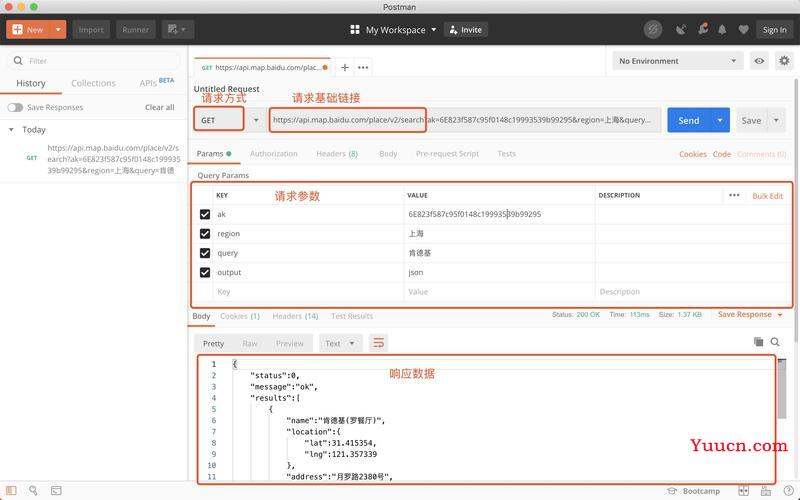
Task: Uncheck the region parameter checkbox
Action: coord(205,234)
